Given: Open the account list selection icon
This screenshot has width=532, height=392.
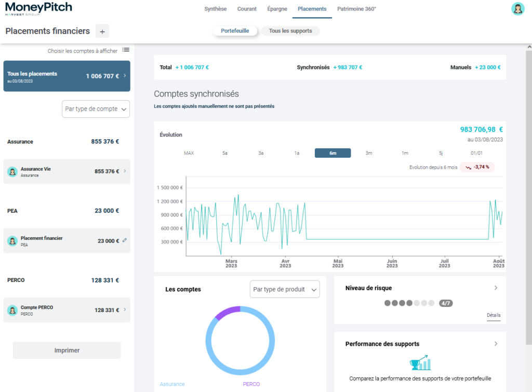Looking at the screenshot, I should 126,50.
